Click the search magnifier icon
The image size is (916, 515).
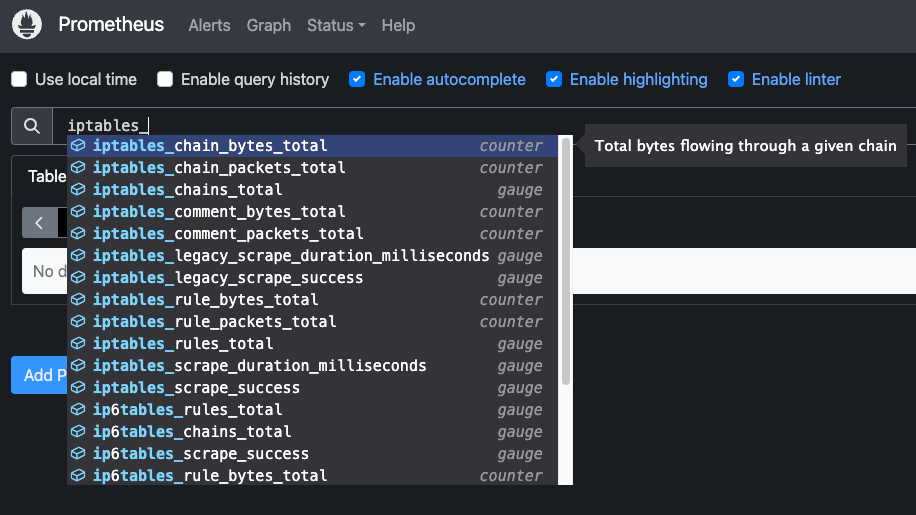[32, 126]
